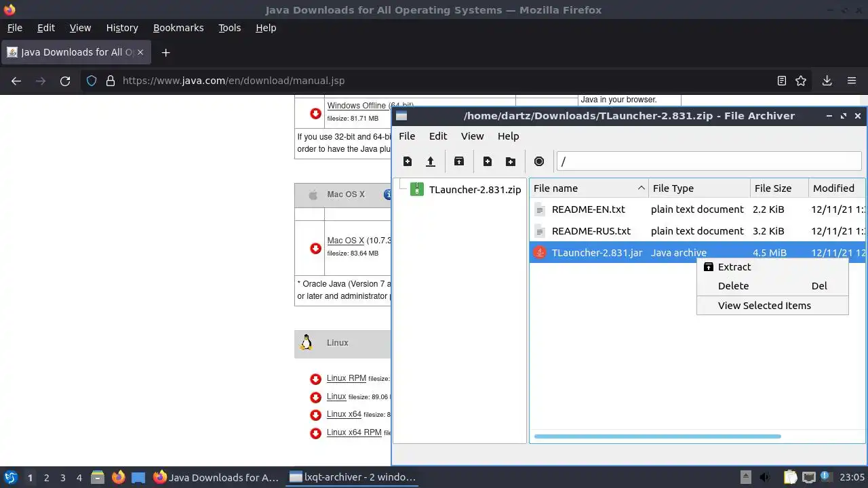
Task: Sort by the File Size column header
Action: point(779,188)
